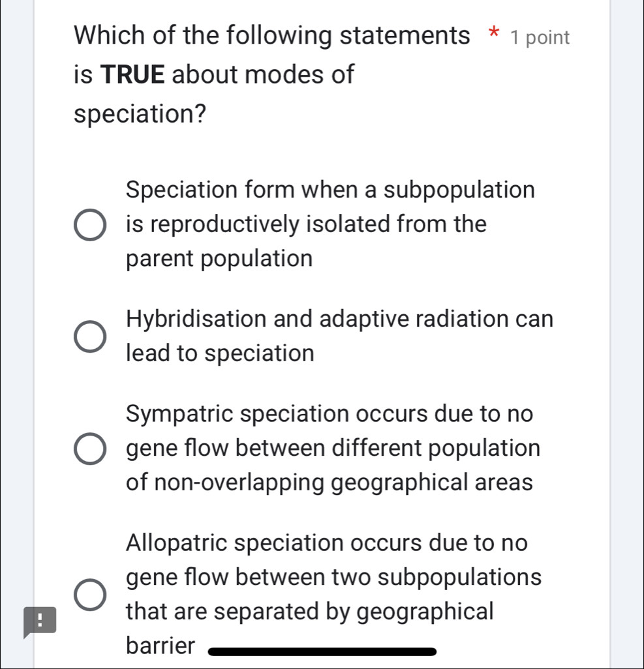
Task: Click the text 'separated by geographical'
Action: [357, 612]
